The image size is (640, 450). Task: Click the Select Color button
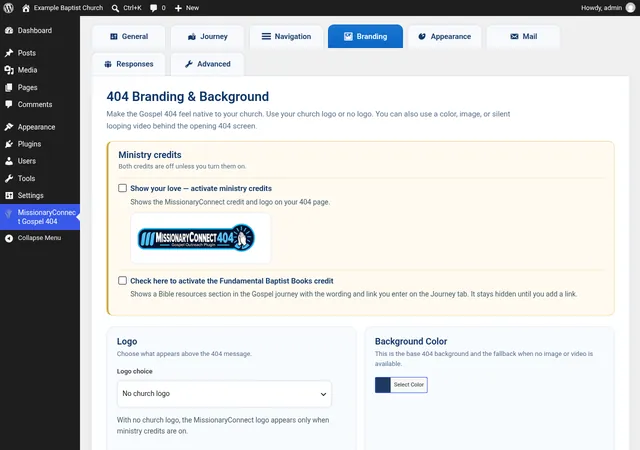click(409, 385)
